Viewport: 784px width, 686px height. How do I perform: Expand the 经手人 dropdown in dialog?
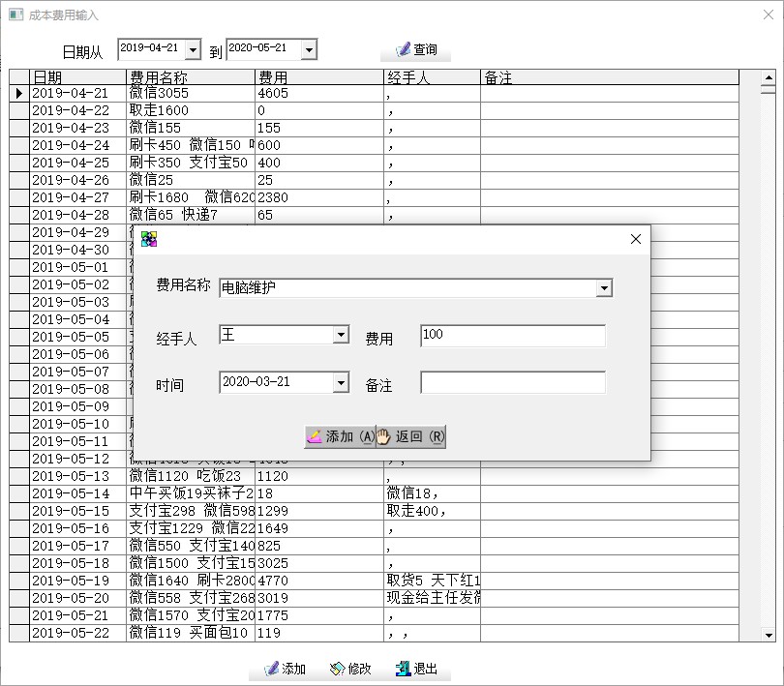340,336
